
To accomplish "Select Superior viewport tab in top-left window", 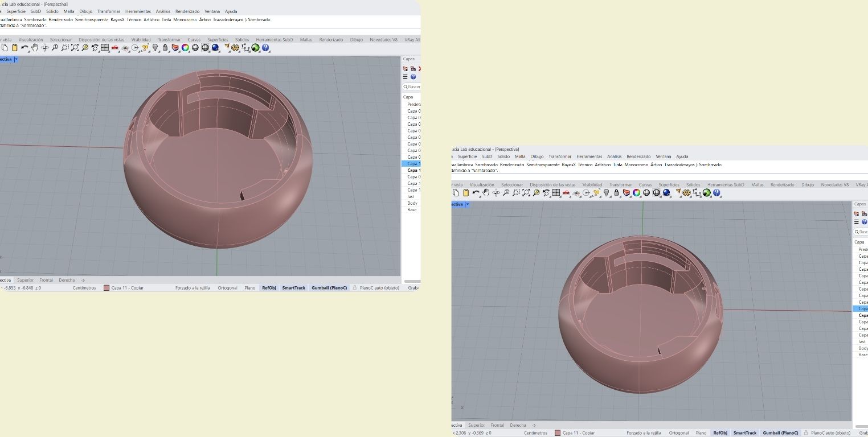I will click(25, 280).
